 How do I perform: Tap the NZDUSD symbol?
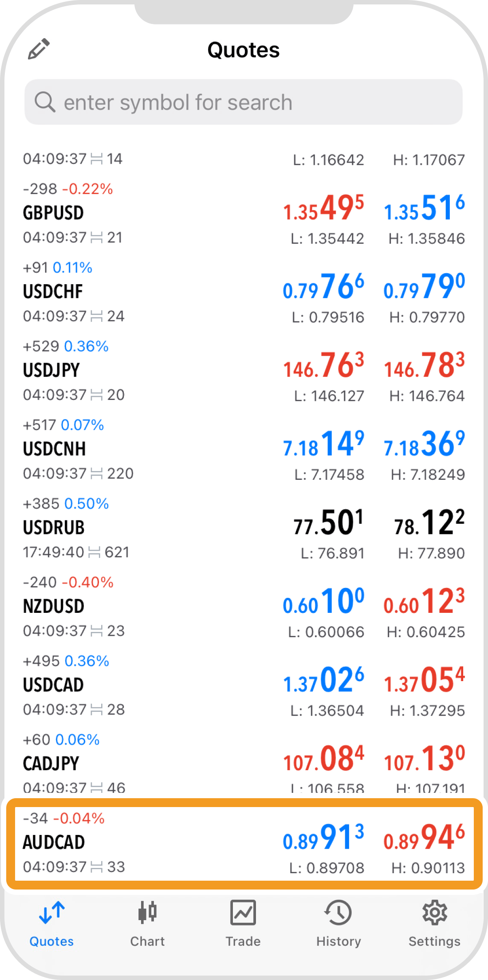pos(53,606)
